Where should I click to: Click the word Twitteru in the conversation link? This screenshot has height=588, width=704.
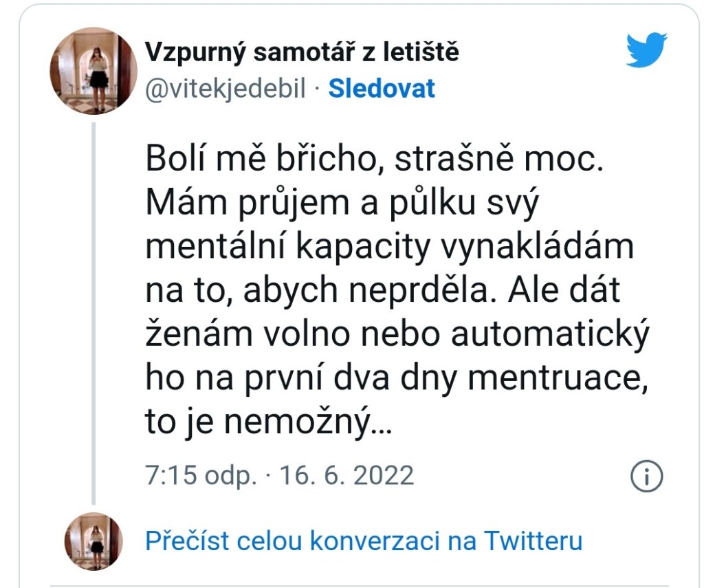[533, 541]
